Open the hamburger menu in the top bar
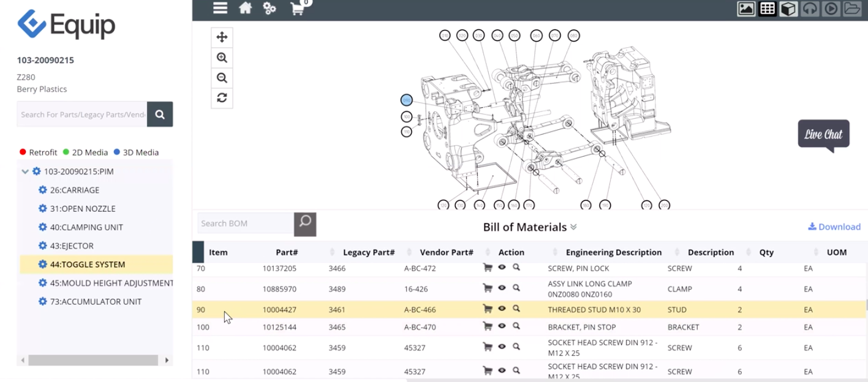 [221, 8]
